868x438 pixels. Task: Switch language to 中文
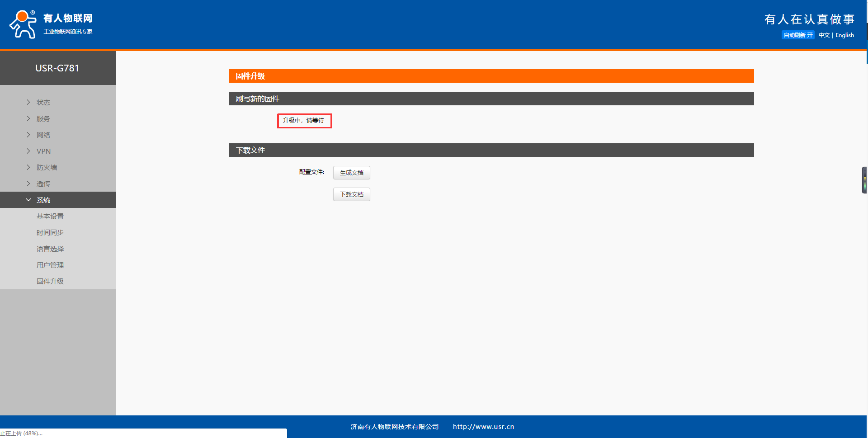[x=824, y=35]
